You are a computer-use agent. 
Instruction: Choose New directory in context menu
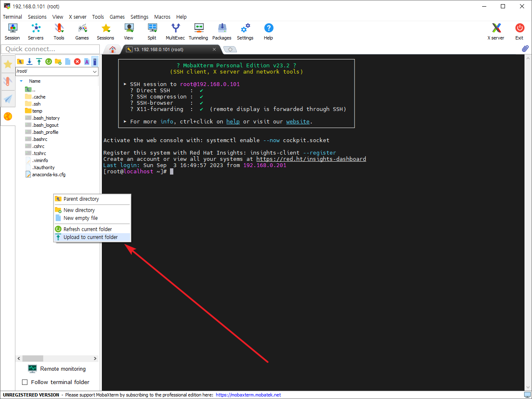point(92,210)
